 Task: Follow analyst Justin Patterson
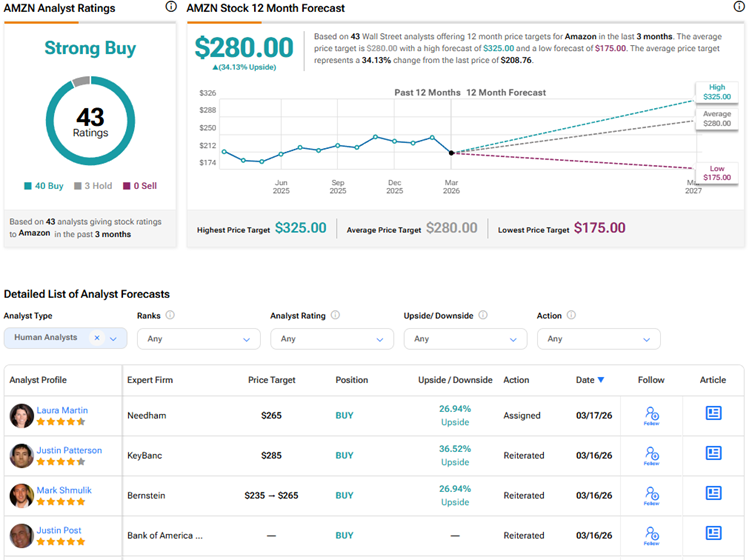652,455
